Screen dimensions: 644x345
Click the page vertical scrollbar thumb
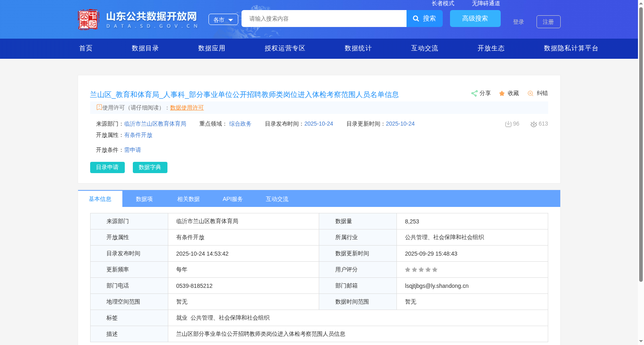click(x=641, y=144)
